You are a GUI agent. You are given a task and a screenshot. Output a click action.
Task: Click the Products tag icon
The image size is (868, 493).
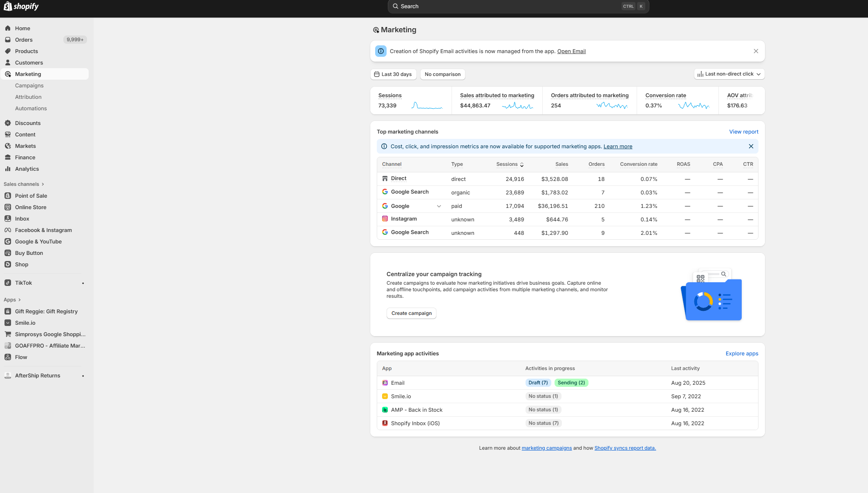coord(8,51)
